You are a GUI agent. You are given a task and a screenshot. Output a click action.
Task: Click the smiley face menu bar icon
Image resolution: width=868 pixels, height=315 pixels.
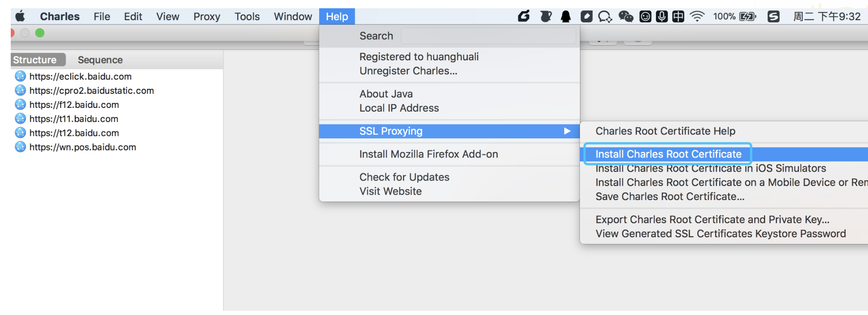point(645,17)
